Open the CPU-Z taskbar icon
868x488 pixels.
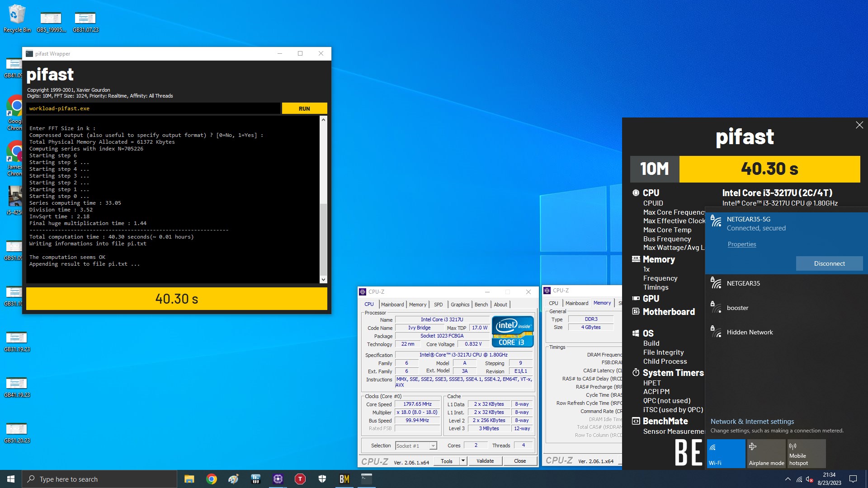278,479
